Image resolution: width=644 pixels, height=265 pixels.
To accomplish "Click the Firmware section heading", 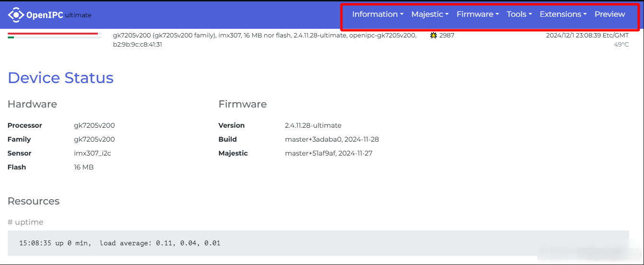I will click(243, 104).
